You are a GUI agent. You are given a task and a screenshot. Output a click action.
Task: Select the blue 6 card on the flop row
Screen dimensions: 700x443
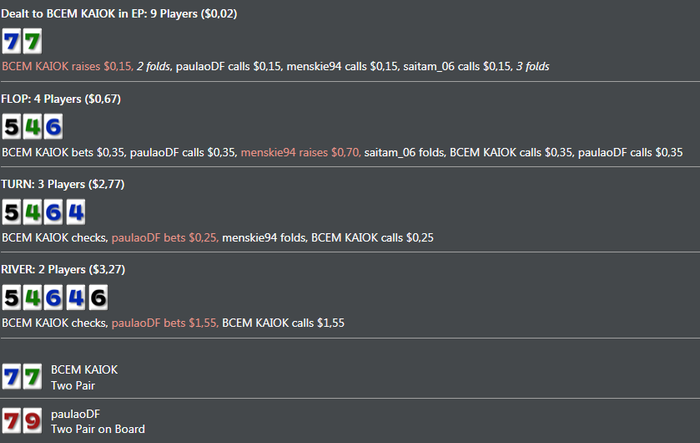54,126
